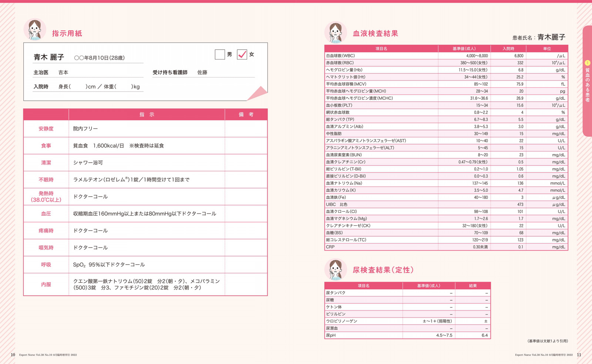This screenshot has height=364, width=592.
Task: Click ドクターコール in the 発熱時 row
Action: 90,197
